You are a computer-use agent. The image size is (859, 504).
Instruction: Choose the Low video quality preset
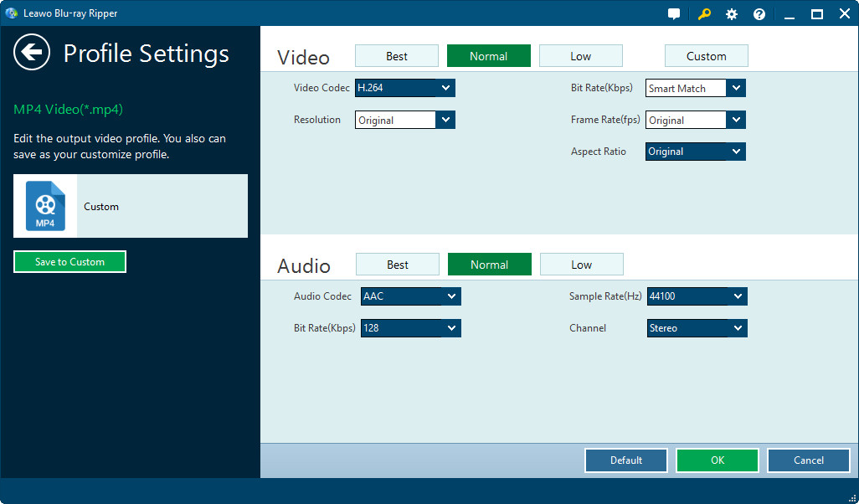pyautogui.click(x=580, y=56)
